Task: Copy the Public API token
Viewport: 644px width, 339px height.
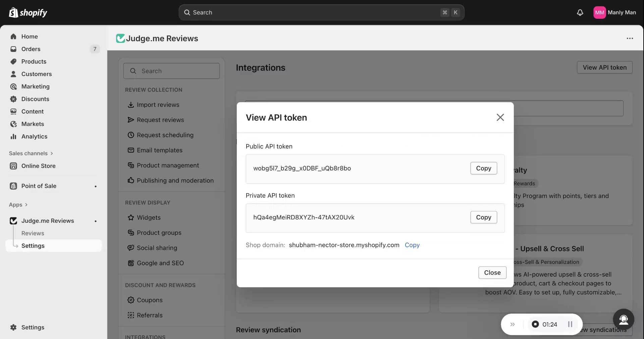Action: click(483, 168)
